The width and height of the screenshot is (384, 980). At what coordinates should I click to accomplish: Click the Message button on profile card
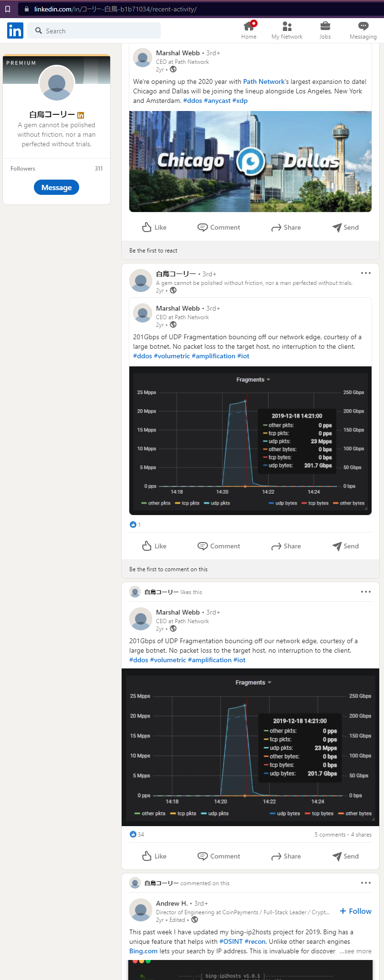click(x=56, y=187)
